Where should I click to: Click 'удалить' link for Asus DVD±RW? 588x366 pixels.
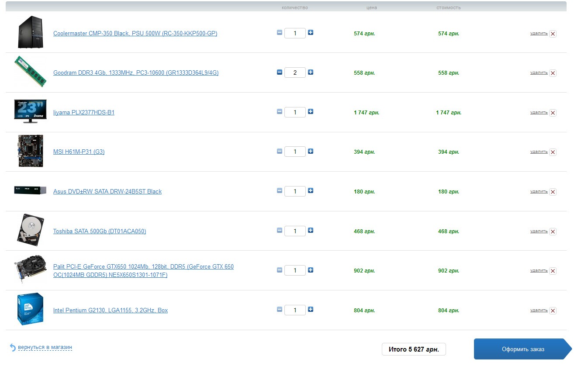pos(539,191)
